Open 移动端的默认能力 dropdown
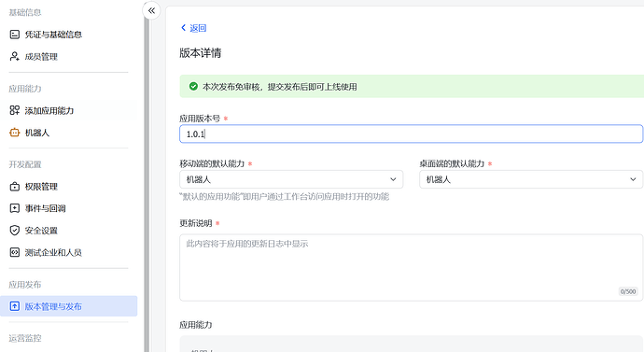This screenshot has width=644, height=352. click(x=291, y=179)
